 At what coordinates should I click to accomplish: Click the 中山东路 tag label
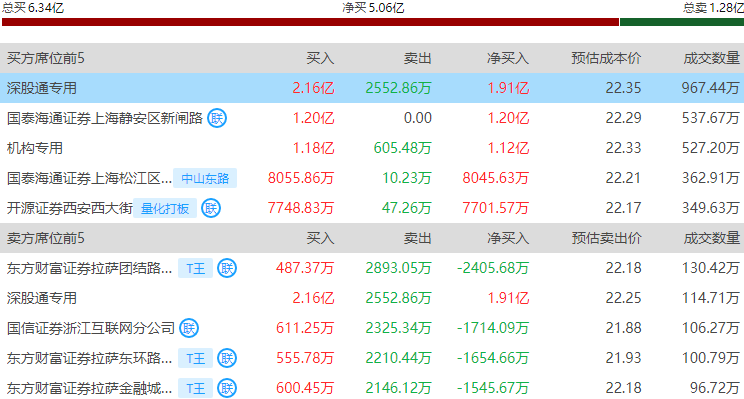[205, 178]
